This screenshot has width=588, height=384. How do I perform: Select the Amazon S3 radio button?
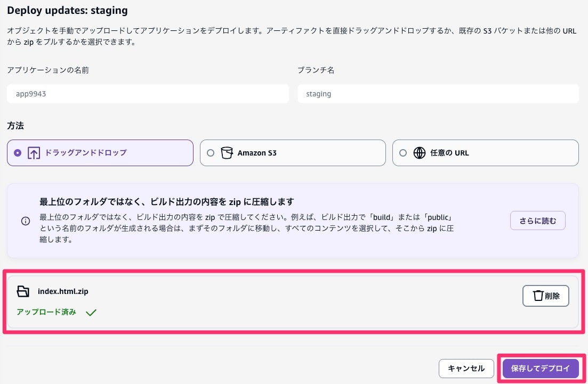211,152
